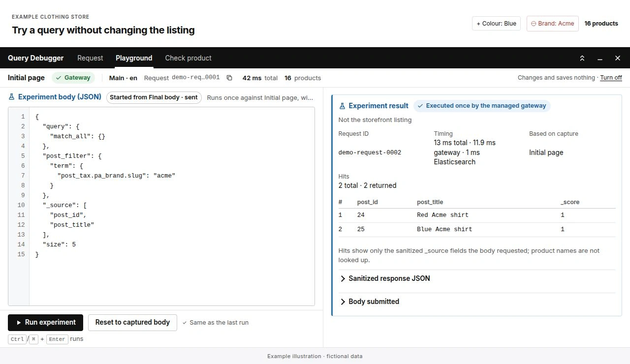Screen dimensions: 630x364
Task: Click the Executed once by managed gateway badge
Action: (482, 106)
